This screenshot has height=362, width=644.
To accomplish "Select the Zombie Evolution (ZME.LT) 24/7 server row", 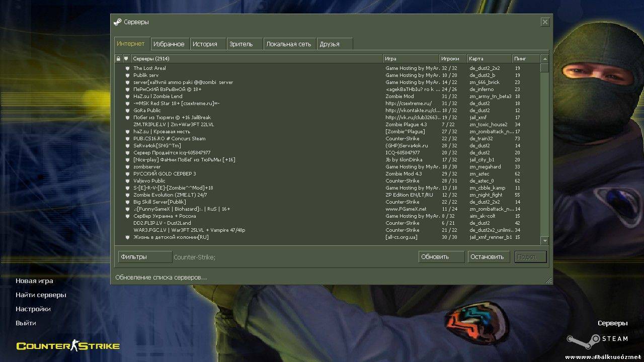I will [252, 195].
